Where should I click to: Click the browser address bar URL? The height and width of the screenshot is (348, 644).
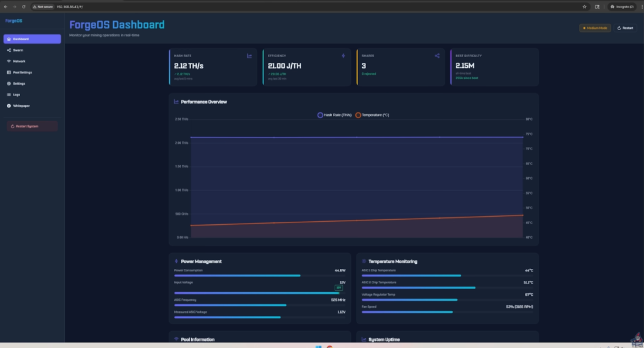click(x=70, y=6)
